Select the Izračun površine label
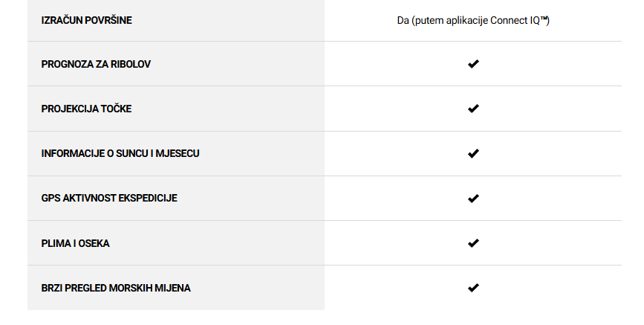Screen dimensions: 644x325 [x=87, y=20]
